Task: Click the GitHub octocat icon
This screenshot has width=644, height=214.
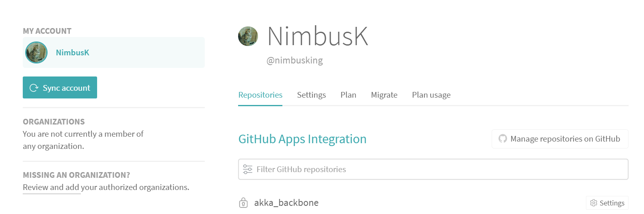Action: click(x=503, y=139)
